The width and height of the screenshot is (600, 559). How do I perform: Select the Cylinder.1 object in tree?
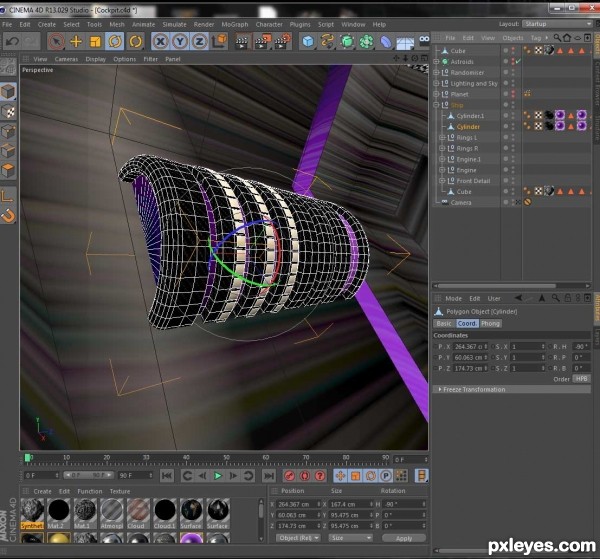pos(470,116)
